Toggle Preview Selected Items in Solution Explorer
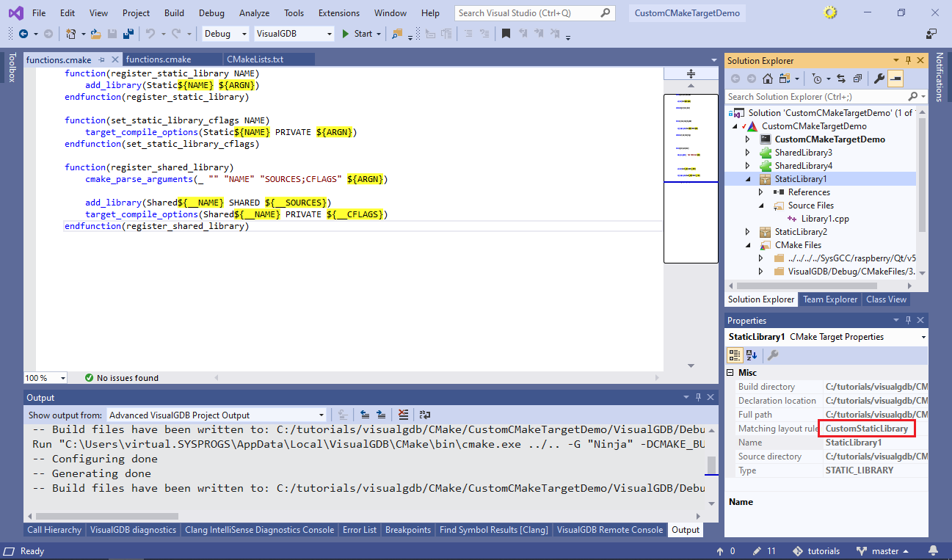952x560 pixels. (896, 79)
